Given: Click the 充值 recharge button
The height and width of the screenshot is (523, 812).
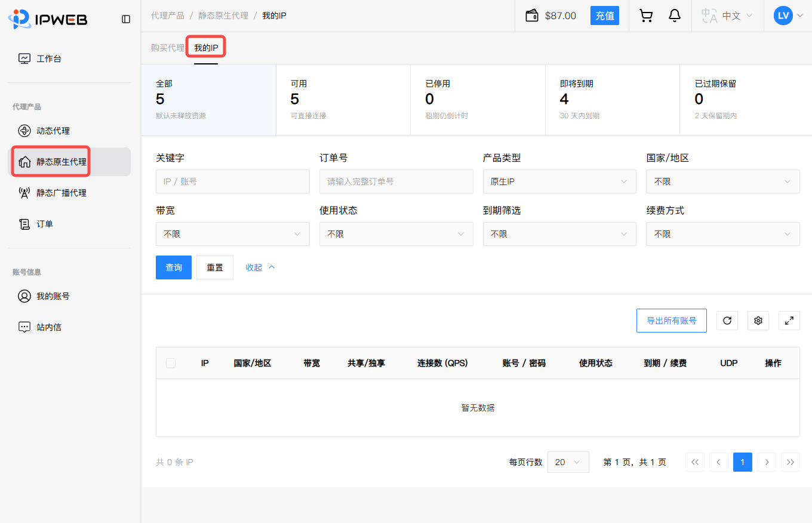Looking at the screenshot, I should tap(605, 16).
